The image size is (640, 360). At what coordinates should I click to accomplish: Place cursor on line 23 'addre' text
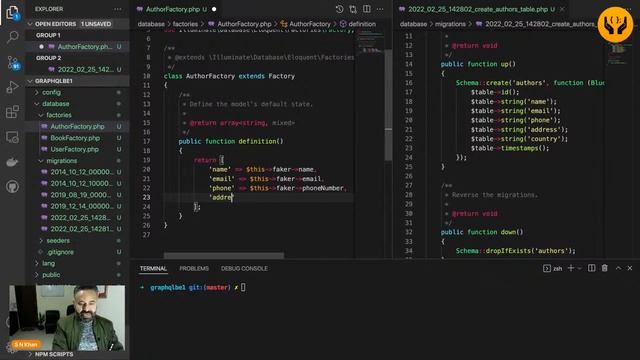pyautogui.click(x=221, y=198)
